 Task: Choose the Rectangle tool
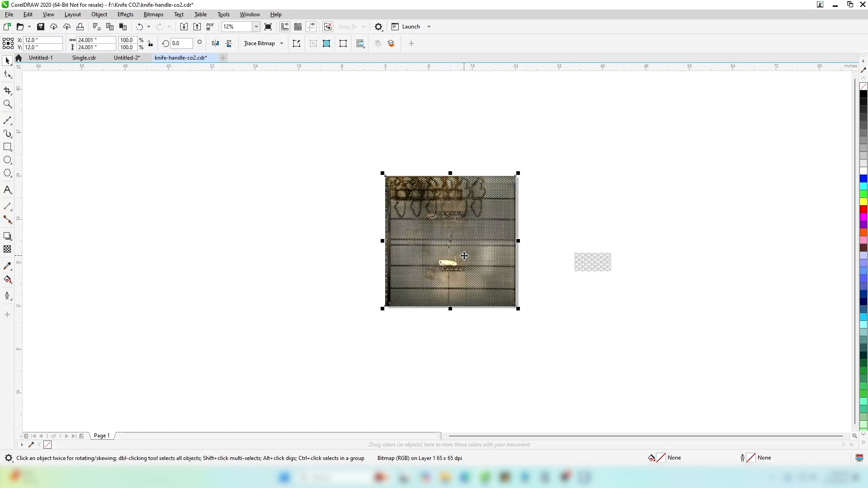click(x=8, y=147)
